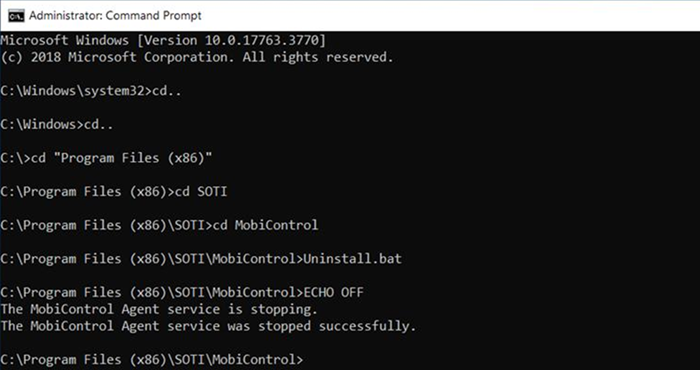
Task: Click the words All rights reserved
Action: tap(318, 57)
